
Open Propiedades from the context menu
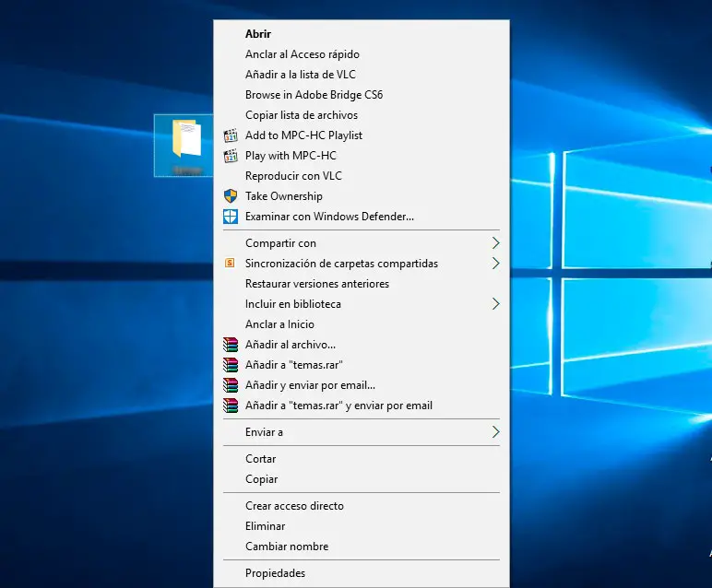275,573
